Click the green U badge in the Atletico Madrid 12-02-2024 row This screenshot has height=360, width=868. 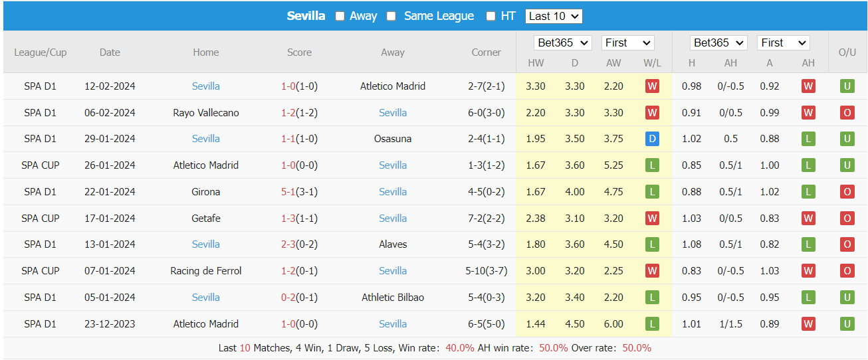click(x=847, y=86)
